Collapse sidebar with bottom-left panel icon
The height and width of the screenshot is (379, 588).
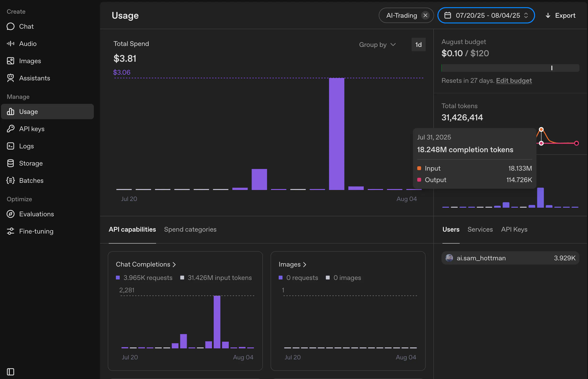click(10, 372)
